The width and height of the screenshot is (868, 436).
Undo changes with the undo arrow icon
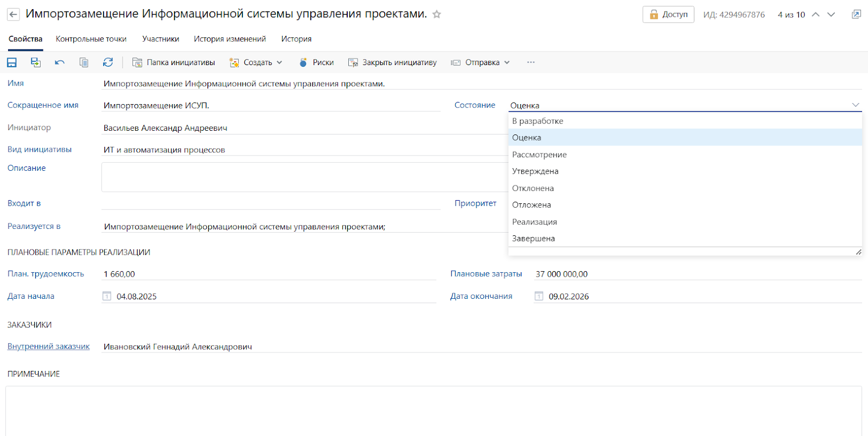click(60, 62)
